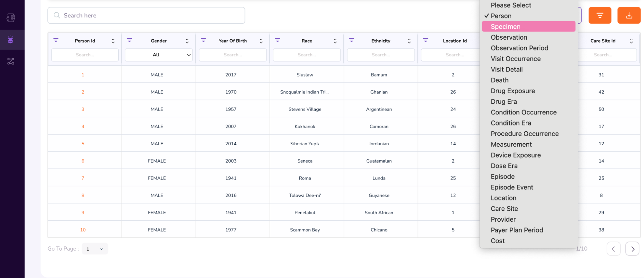The width and height of the screenshot is (644, 278).
Task: Click the orange download button
Action: pos(629,15)
